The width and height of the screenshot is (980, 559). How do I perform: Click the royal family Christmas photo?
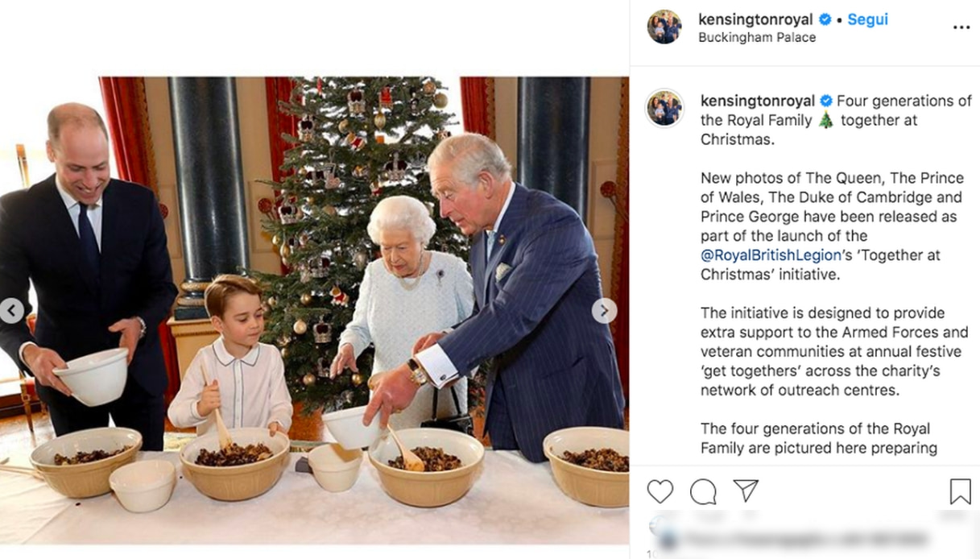click(x=314, y=310)
